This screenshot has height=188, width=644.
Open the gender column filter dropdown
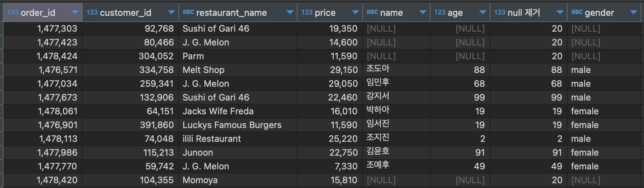pos(633,13)
